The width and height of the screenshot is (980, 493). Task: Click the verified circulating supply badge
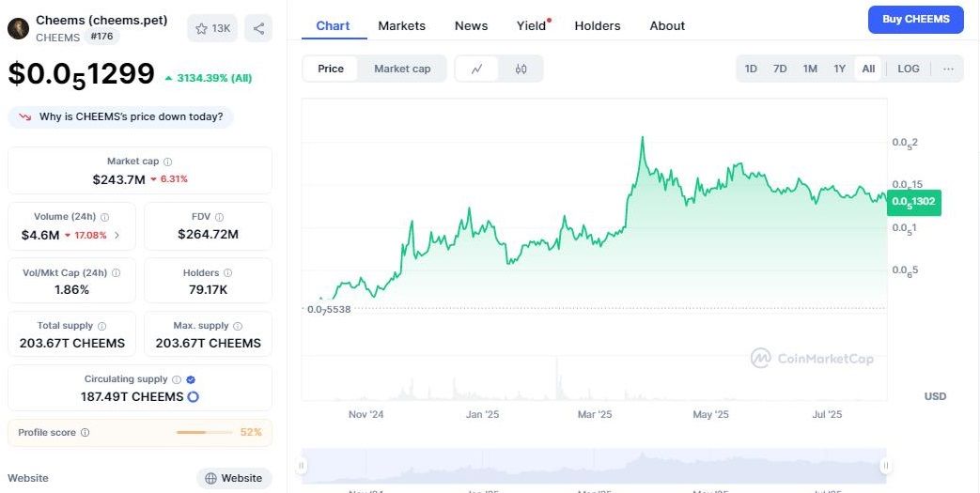[191, 380]
